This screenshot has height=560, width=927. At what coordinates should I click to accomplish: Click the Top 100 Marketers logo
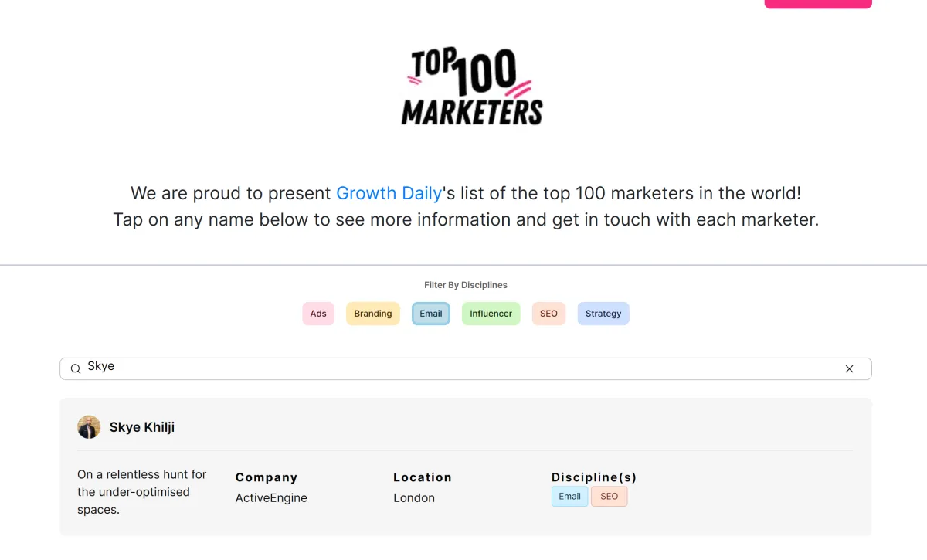click(471, 87)
